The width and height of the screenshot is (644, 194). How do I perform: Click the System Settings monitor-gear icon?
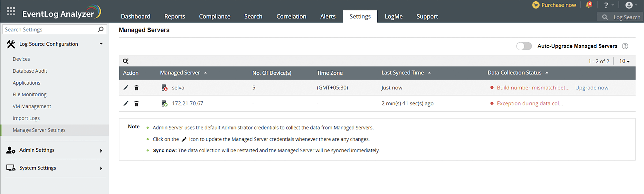pyautogui.click(x=11, y=168)
